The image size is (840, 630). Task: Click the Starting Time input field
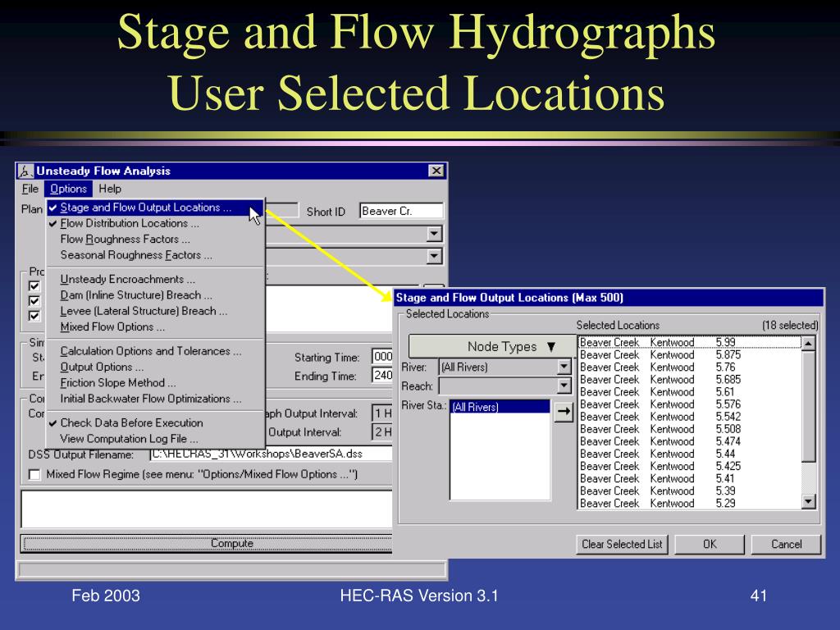(x=382, y=357)
